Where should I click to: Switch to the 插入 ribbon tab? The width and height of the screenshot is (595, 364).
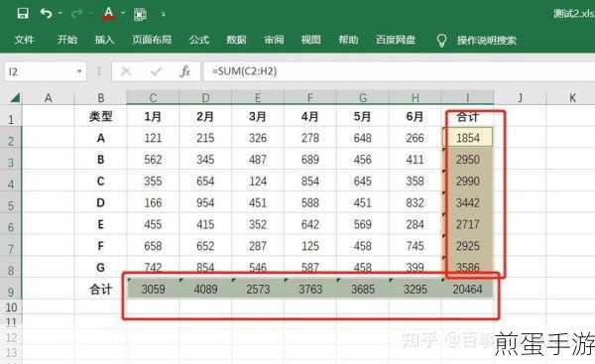pos(104,40)
